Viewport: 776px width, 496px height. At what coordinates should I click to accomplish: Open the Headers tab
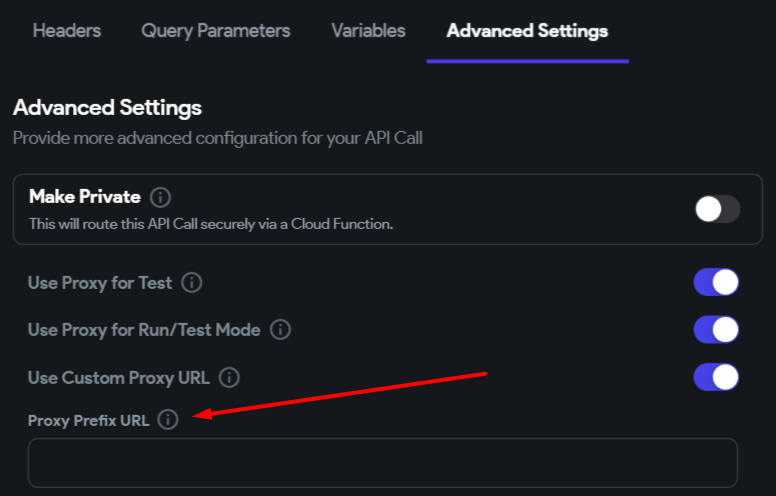pos(67,31)
